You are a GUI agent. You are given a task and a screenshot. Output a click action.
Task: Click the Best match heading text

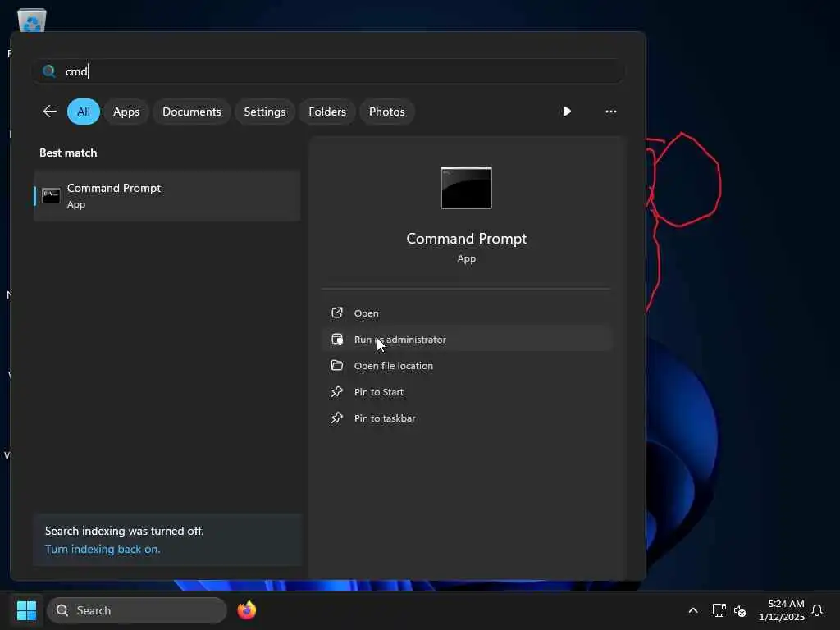pos(68,153)
